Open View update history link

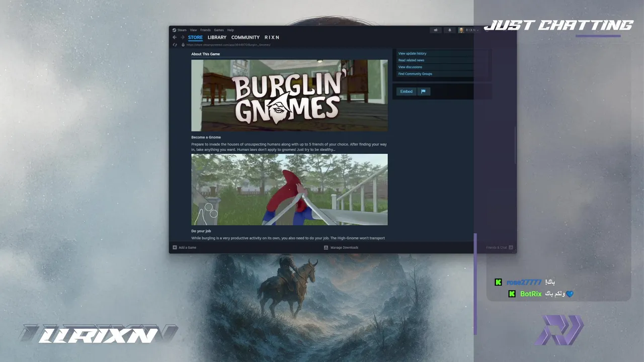412,53
